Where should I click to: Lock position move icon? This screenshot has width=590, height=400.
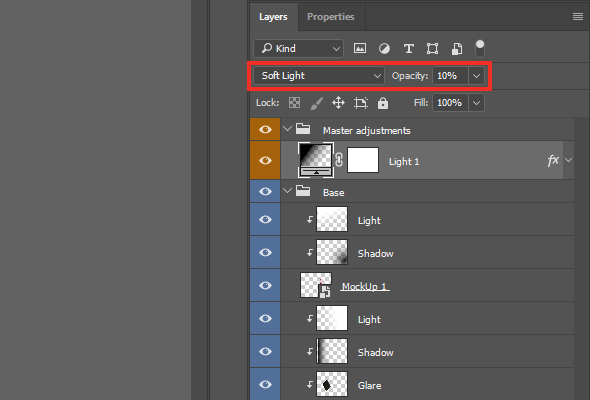(338, 103)
